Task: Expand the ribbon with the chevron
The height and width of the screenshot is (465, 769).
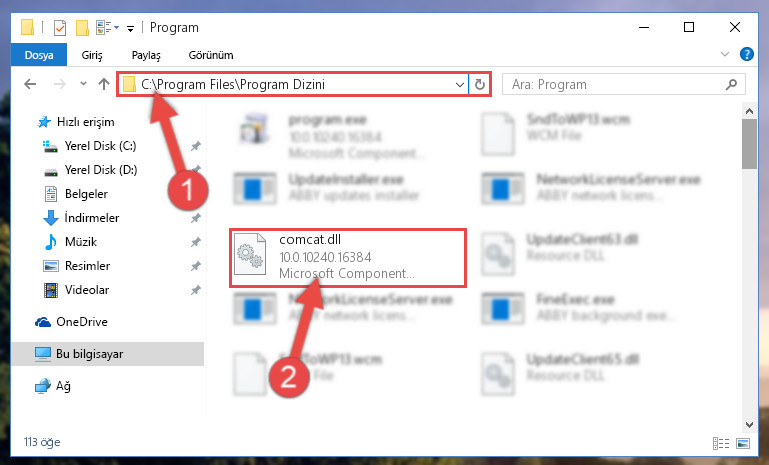Action: tap(725, 54)
